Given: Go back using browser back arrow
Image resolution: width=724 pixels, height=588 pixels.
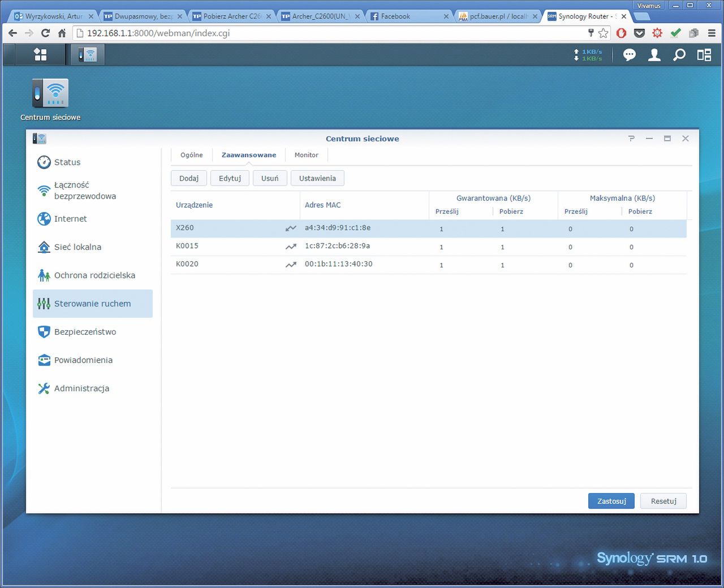Looking at the screenshot, I should point(12,33).
